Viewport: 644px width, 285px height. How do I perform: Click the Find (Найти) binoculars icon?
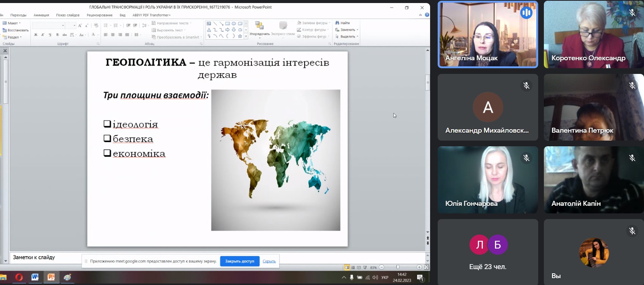[x=337, y=23]
